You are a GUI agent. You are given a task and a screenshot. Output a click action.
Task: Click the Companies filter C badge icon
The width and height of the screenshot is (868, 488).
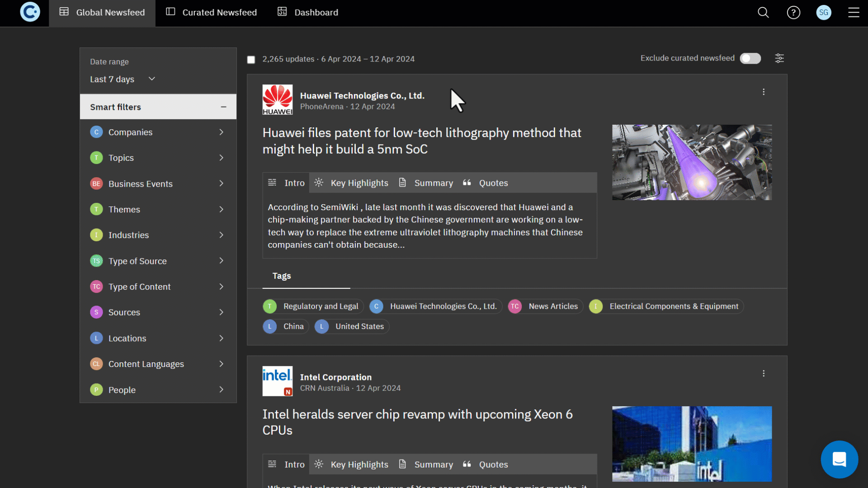[x=96, y=132]
